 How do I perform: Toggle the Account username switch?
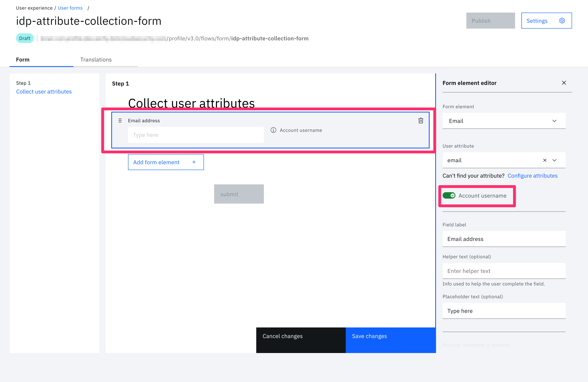[449, 196]
